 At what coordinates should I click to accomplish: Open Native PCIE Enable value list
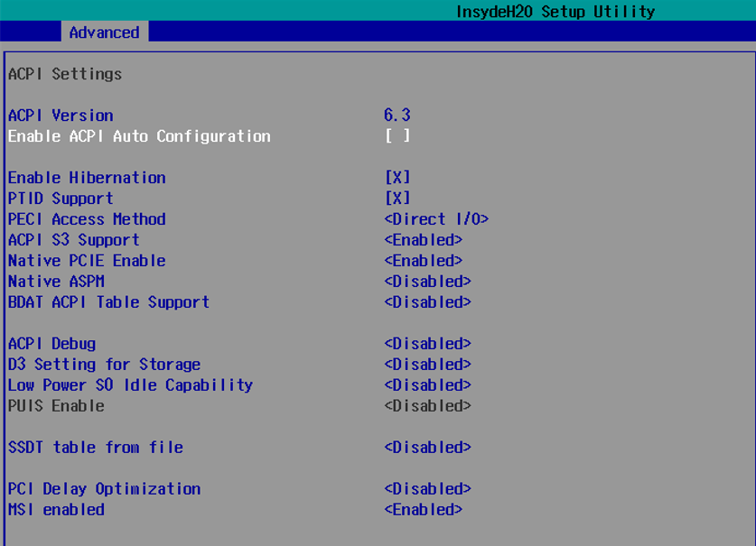tap(424, 261)
